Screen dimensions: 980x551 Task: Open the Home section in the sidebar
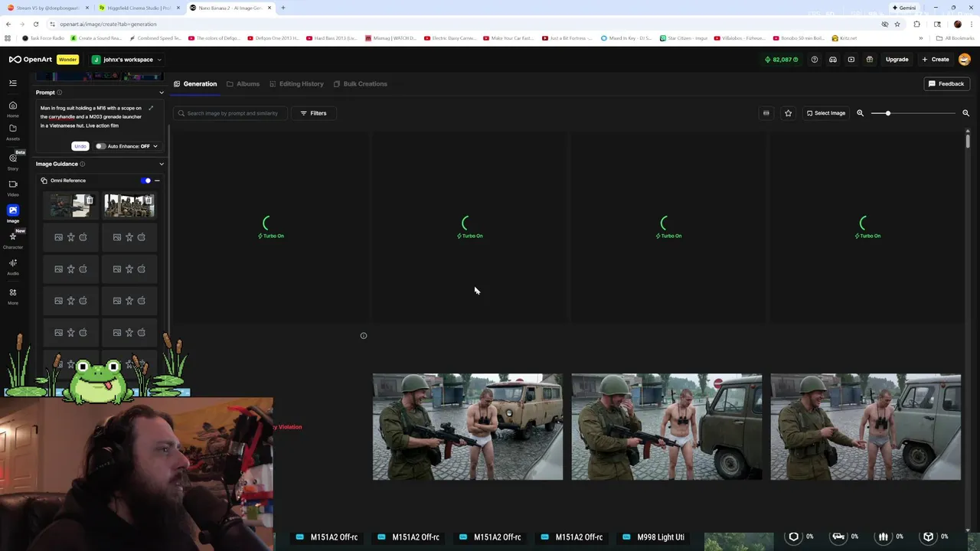[13, 109]
